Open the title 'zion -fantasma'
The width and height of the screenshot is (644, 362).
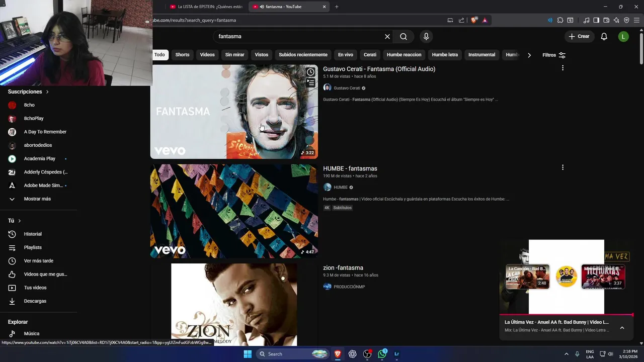pos(343,268)
